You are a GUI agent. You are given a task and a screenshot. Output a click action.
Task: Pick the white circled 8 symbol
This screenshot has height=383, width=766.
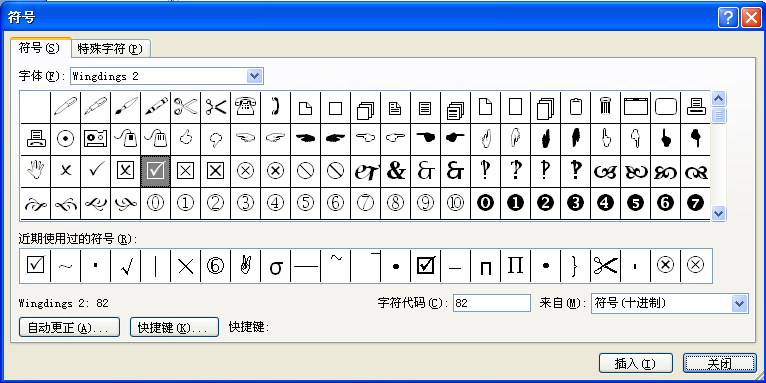tap(396, 203)
